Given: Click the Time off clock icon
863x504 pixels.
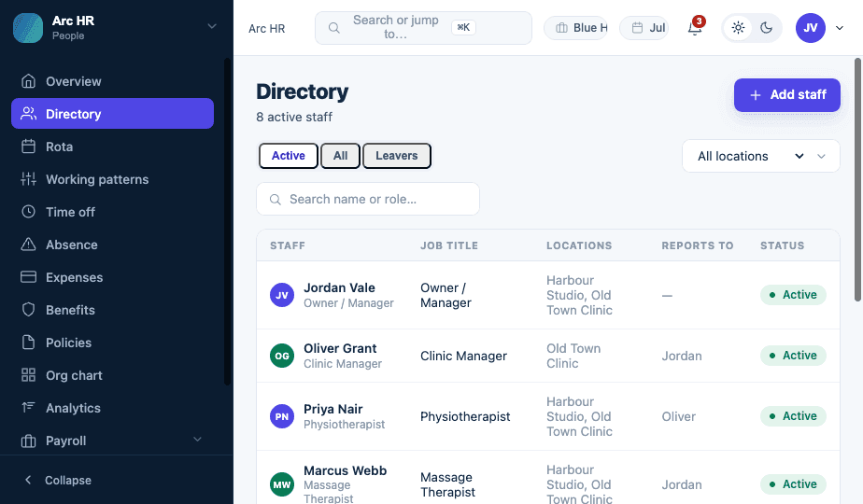Looking at the screenshot, I should (x=28, y=212).
